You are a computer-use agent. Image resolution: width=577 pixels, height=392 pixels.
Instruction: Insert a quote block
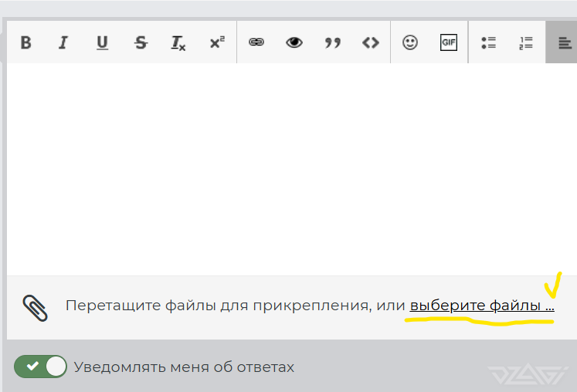[333, 42]
